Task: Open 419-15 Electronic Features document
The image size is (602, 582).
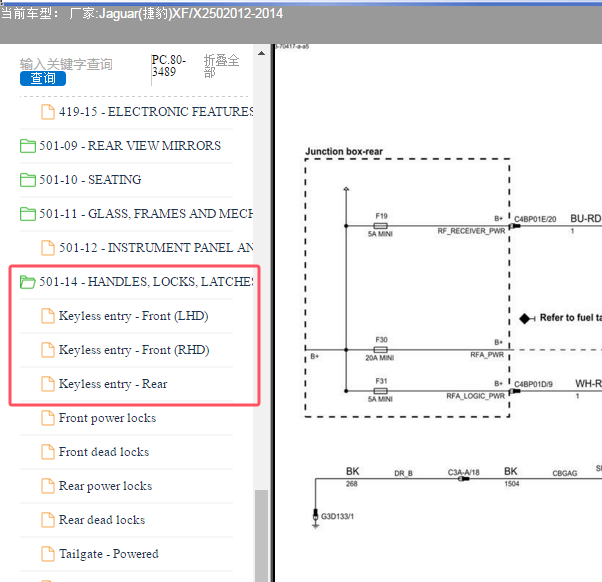Action: 155,112
